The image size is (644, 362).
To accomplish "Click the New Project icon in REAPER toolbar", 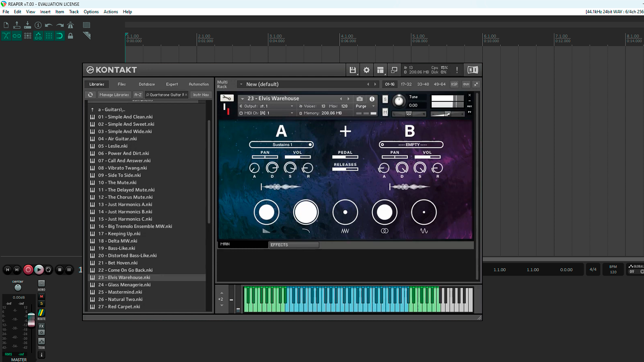I will (x=6, y=25).
